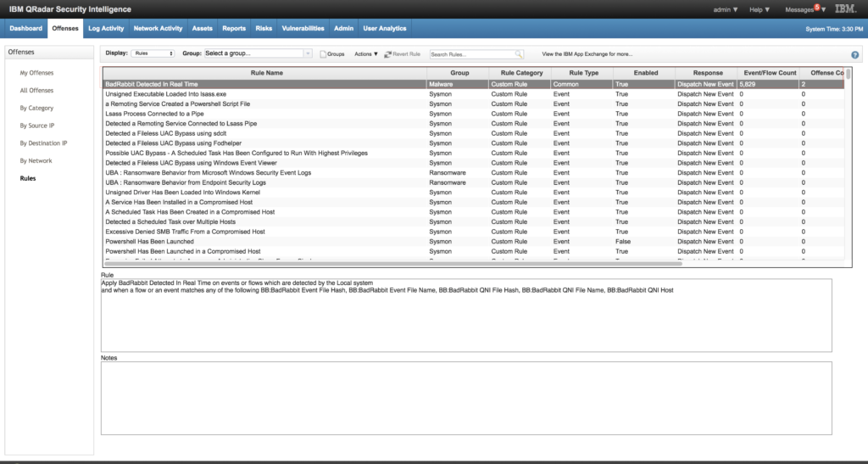The image size is (868, 464).
Task: Open By Destination IP in sidebar
Action: (43, 143)
